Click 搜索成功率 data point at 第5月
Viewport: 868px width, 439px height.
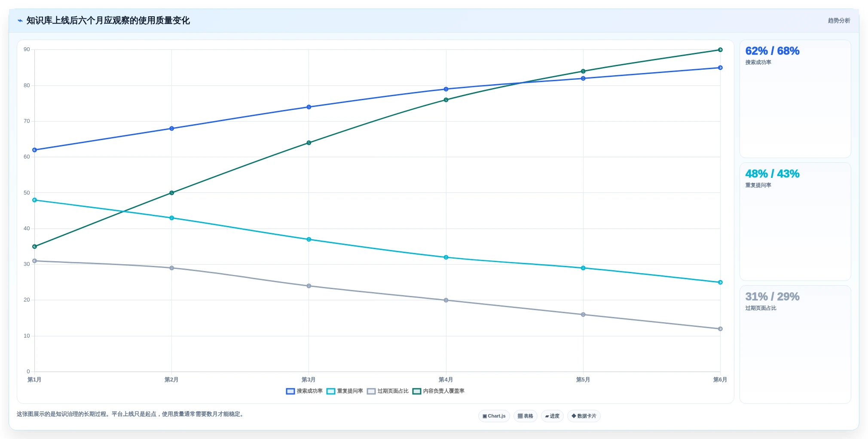pyautogui.click(x=583, y=79)
